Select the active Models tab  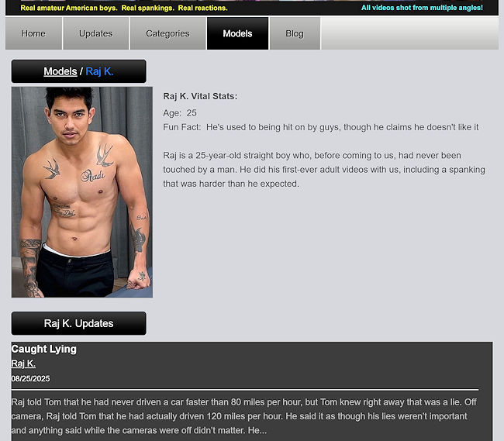[237, 33]
